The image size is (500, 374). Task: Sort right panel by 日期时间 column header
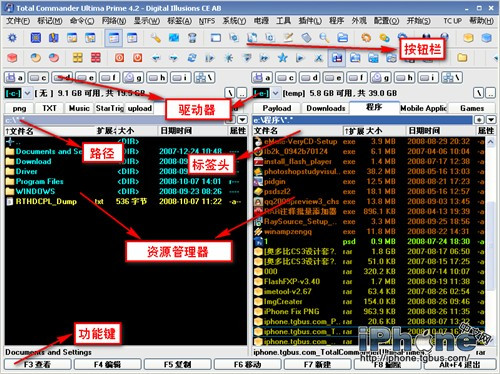coord(440,131)
